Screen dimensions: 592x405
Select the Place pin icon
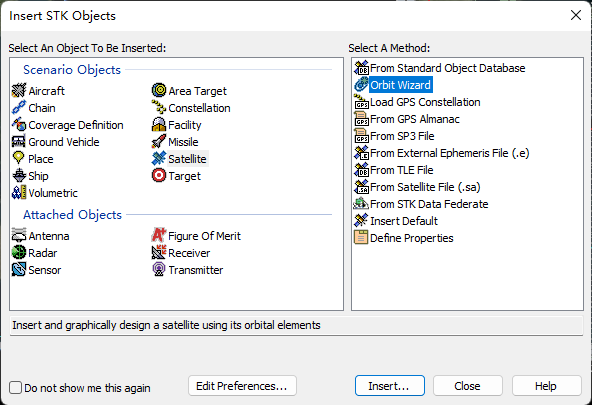pyautogui.click(x=18, y=159)
